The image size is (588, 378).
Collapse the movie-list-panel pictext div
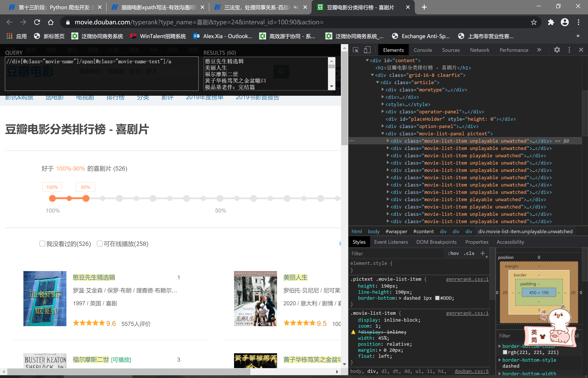[383, 134]
